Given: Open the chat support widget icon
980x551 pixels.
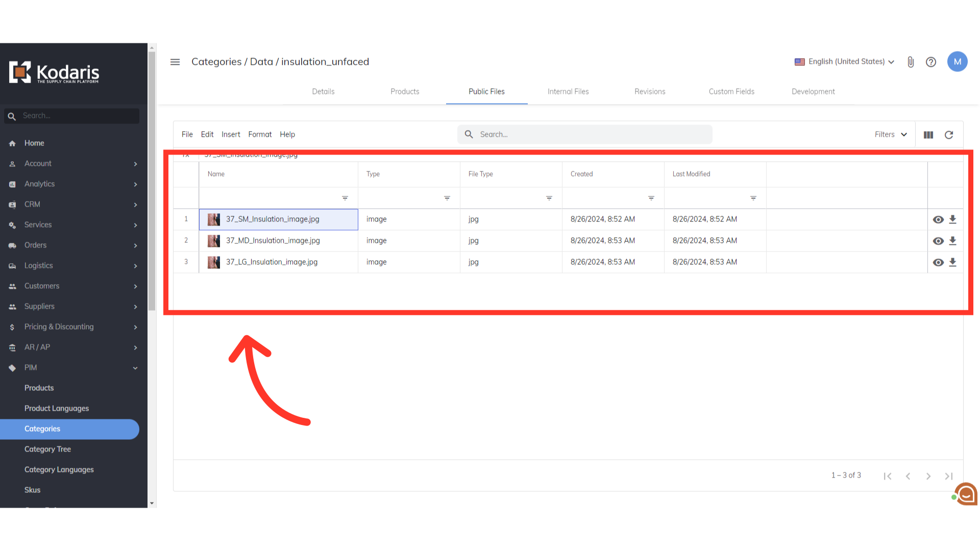Looking at the screenshot, I should 966,494.
